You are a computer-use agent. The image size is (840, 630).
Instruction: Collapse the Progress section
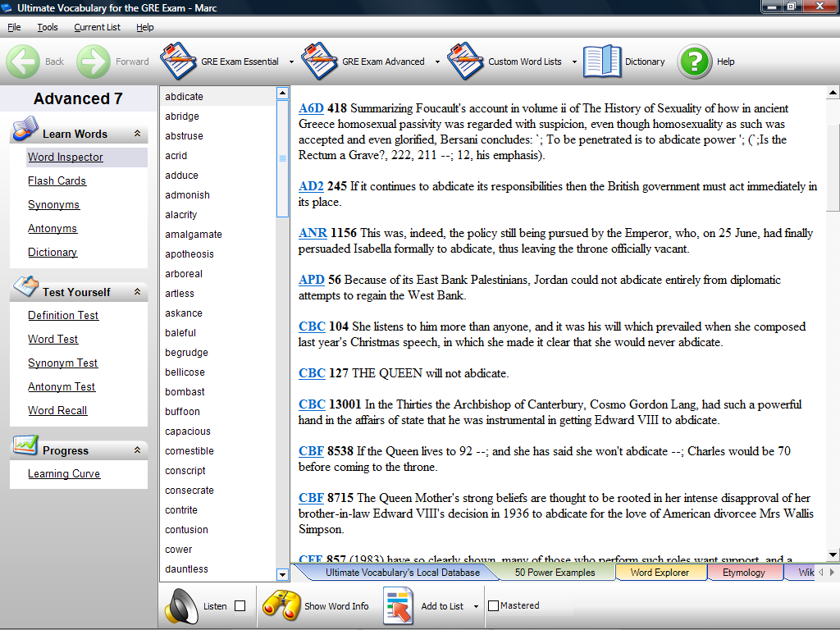tap(137, 450)
